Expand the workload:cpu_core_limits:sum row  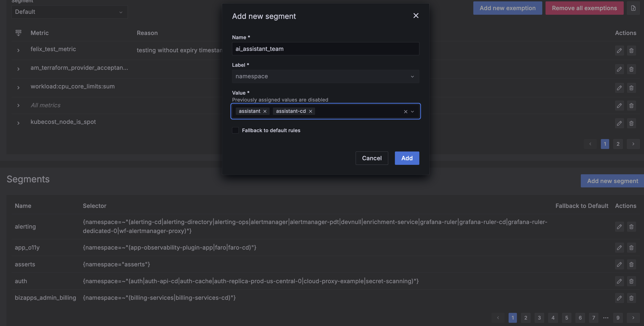18,88
